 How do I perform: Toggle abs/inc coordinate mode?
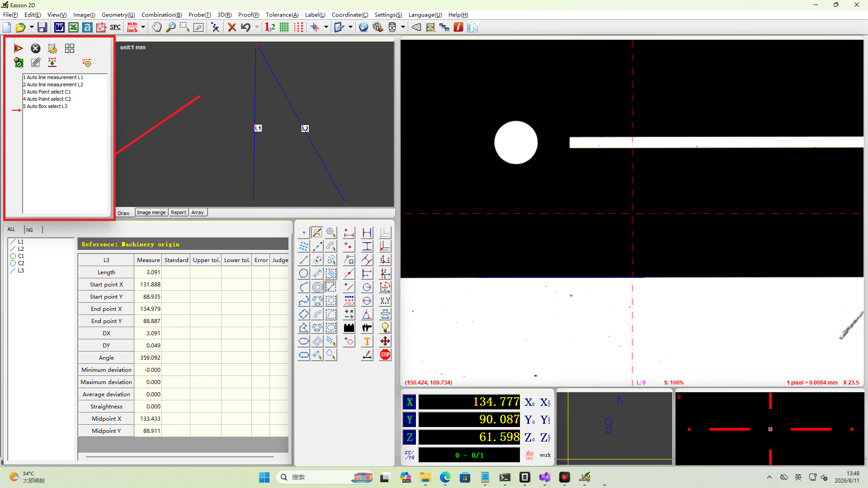(529, 455)
